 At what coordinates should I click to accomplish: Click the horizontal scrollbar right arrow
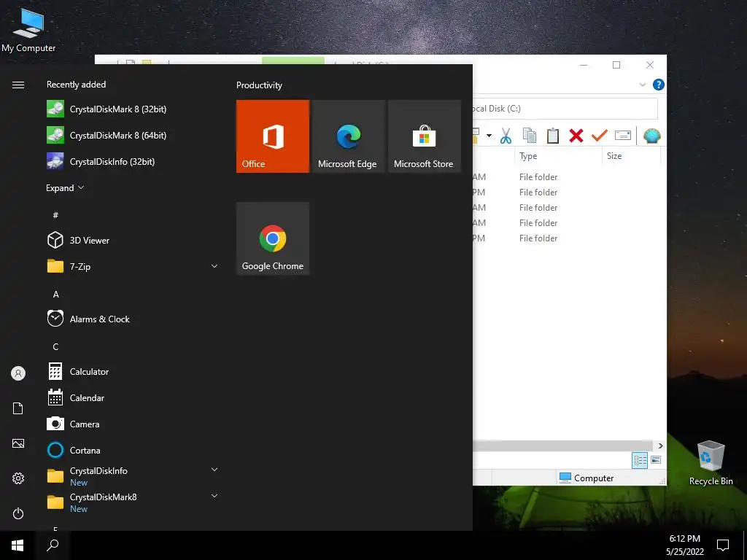pos(660,446)
